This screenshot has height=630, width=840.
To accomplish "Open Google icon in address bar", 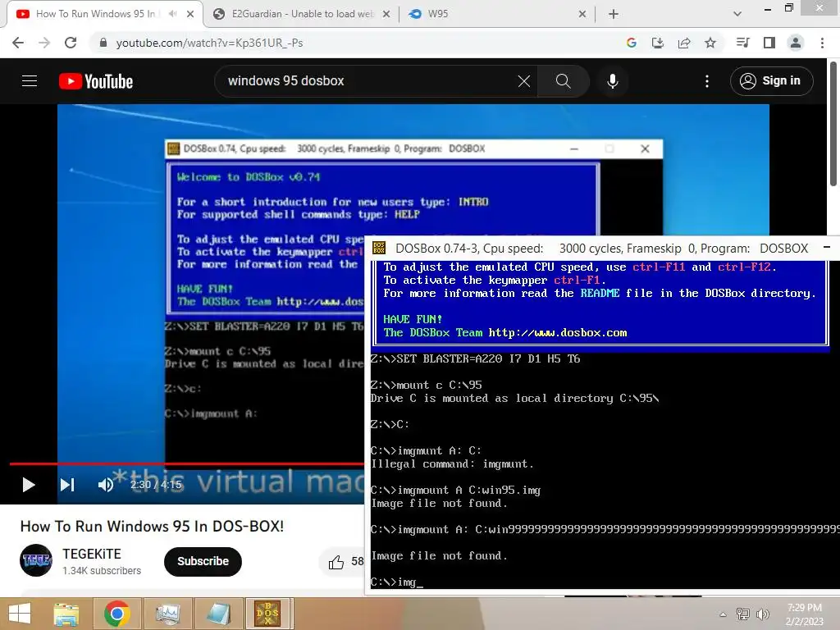I will (x=632, y=43).
